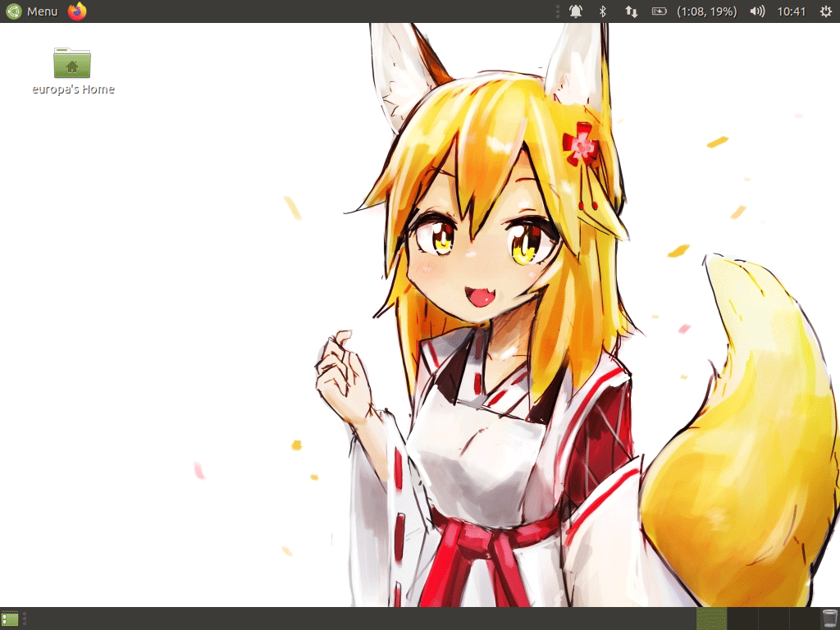Image resolution: width=840 pixels, height=630 pixels.
Task: Select the europa's Home folder icon
Action: [72, 63]
